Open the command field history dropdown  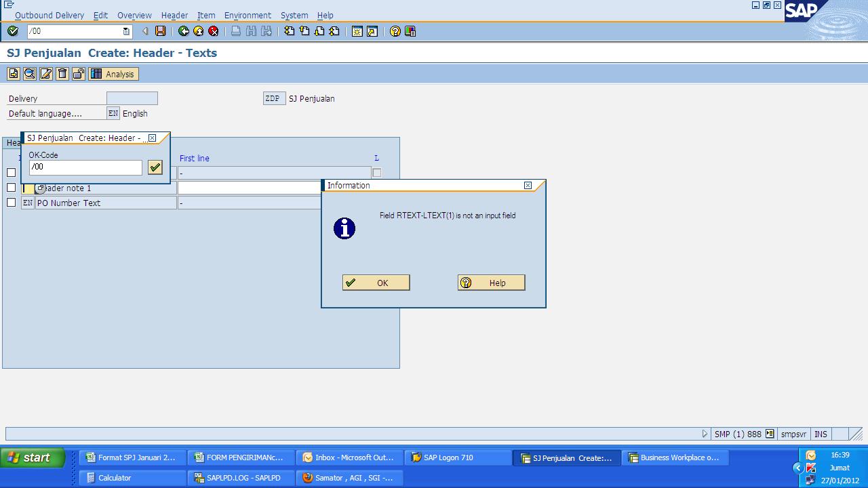click(126, 31)
